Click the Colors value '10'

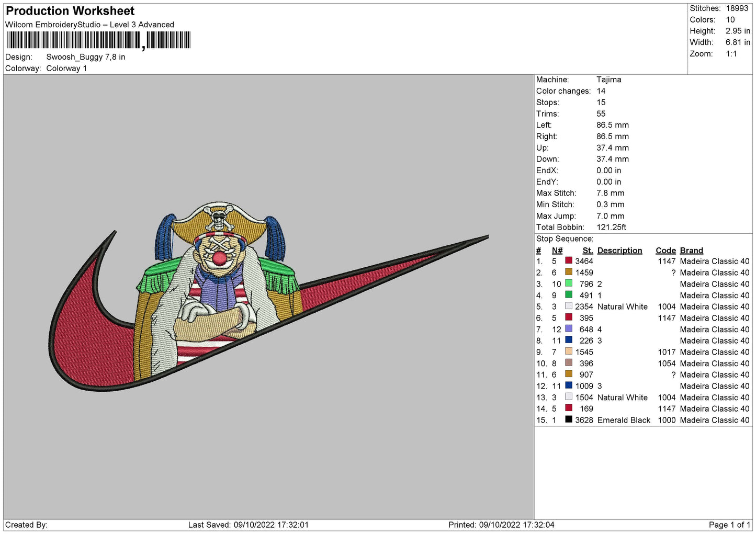coord(730,20)
